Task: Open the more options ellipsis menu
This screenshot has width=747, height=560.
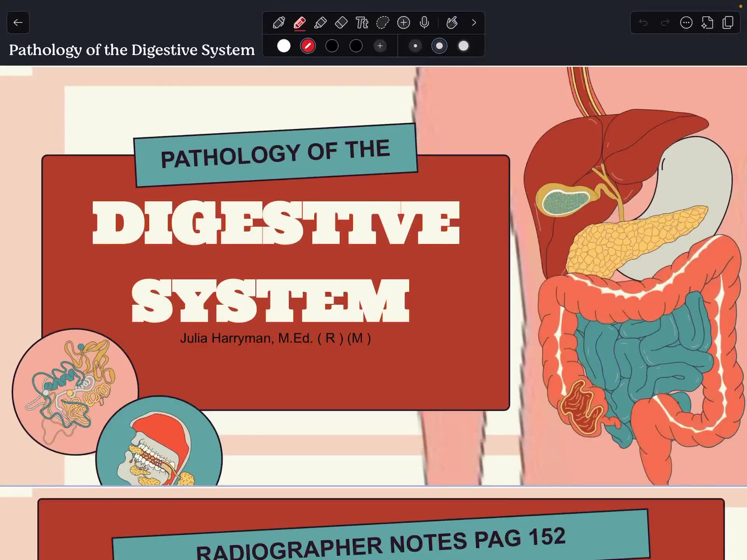Action: tap(686, 23)
